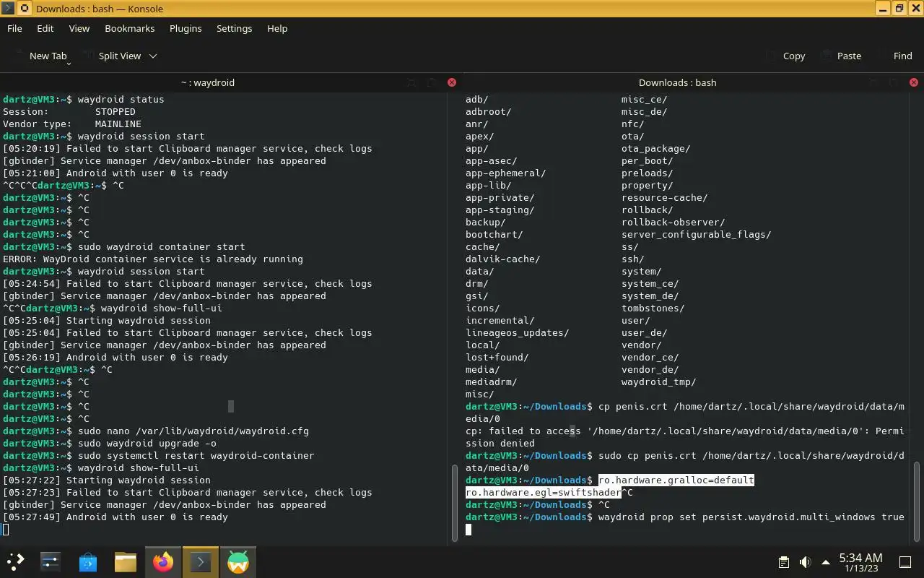Switch to Firefox in the taskbar
924x578 pixels.
[x=163, y=561]
